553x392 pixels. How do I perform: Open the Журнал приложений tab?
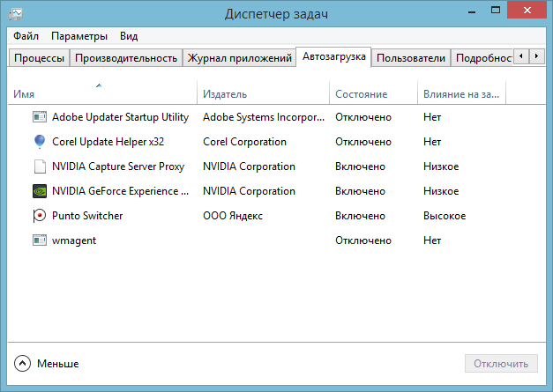coord(239,58)
